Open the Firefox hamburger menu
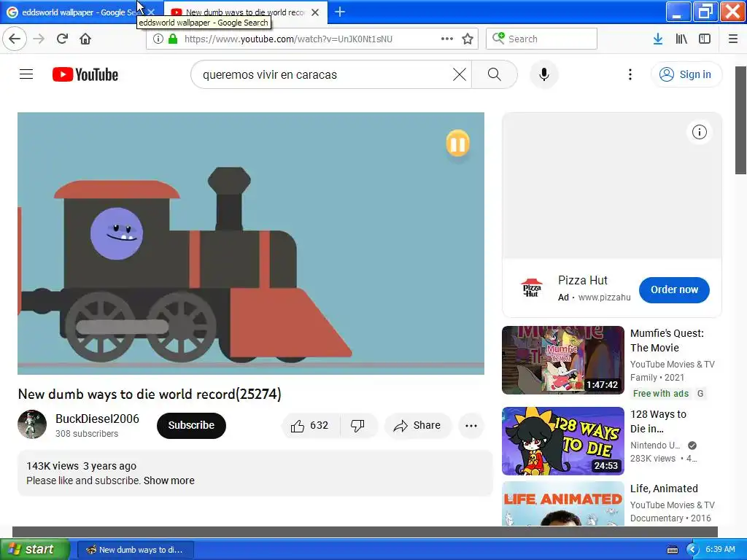The height and width of the screenshot is (560, 747). (x=733, y=39)
